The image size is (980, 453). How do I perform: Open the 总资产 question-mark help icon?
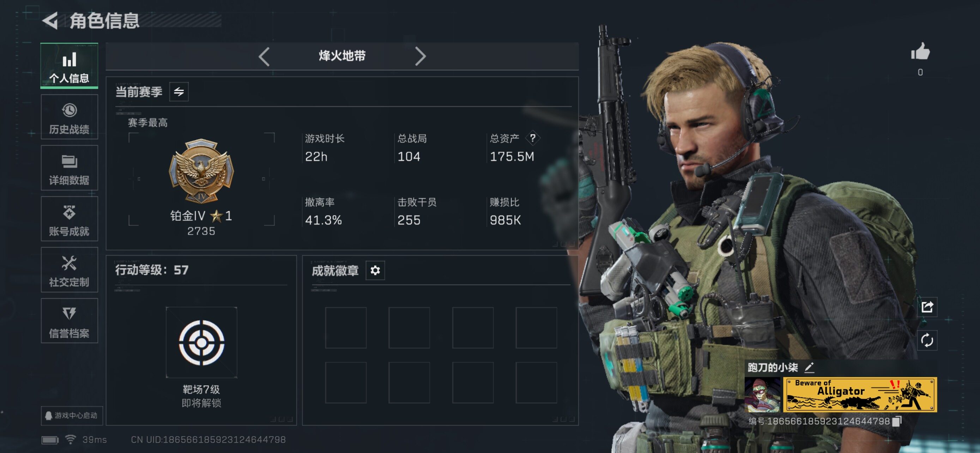533,138
